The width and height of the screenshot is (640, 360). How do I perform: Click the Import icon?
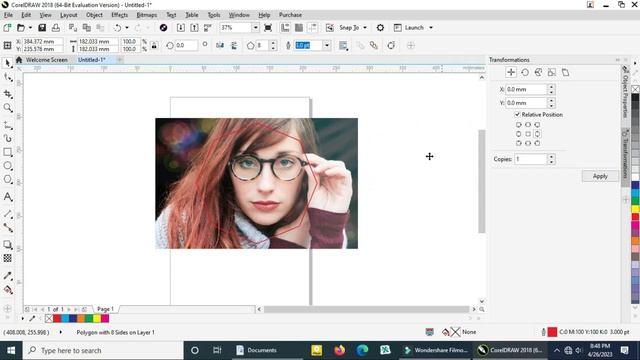point(180,28)
